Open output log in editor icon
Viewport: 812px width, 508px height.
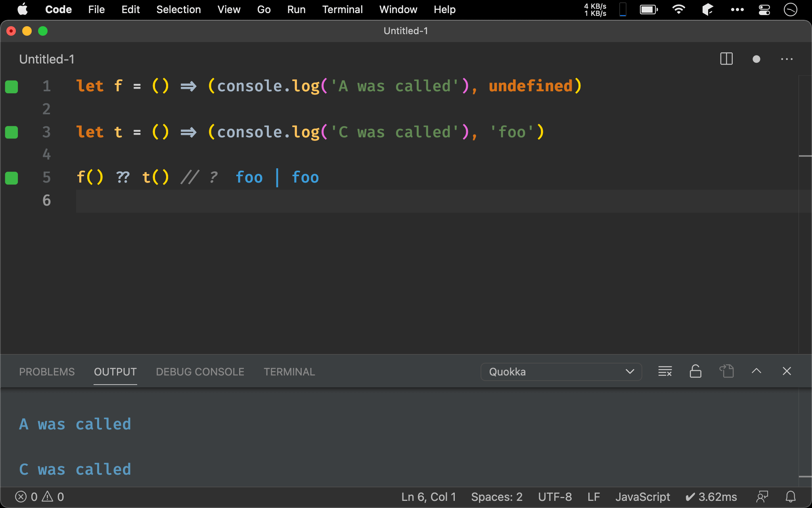click(726, 371)
